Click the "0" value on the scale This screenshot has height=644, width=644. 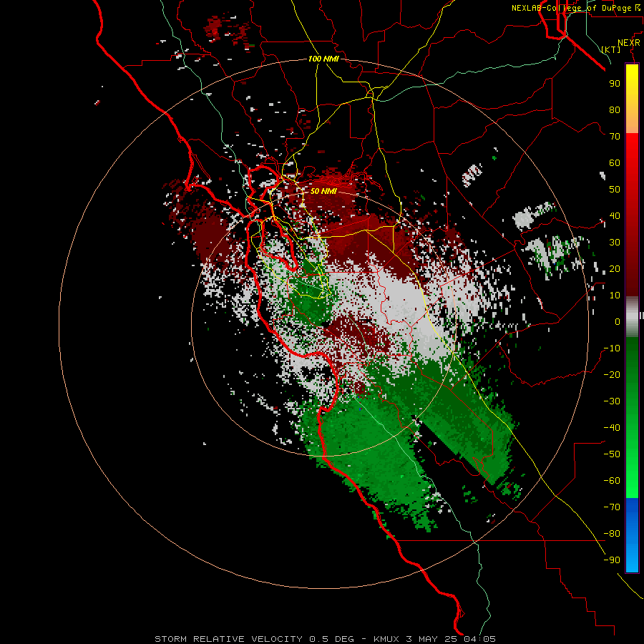click(618, 322)
